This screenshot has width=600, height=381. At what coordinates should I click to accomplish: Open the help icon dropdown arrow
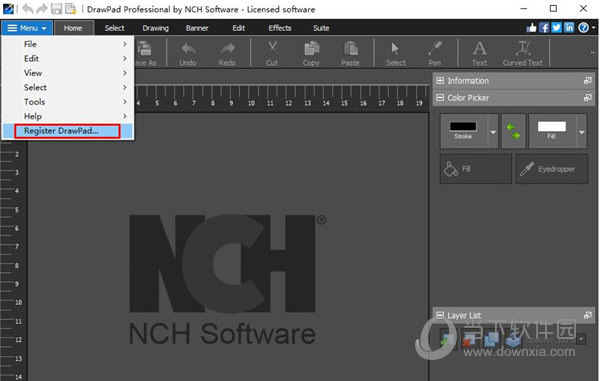pos(593,28)
